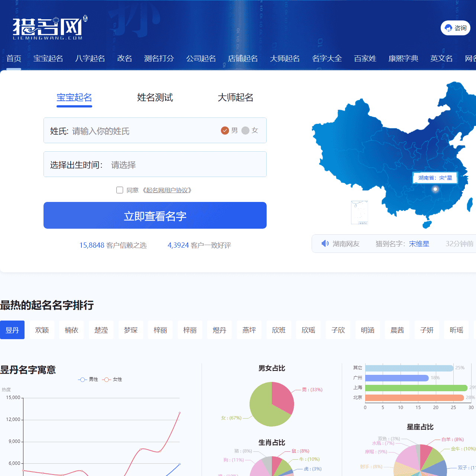Click the small mascot icon atop the logo
Image resolution: width=476 pixels, height=476 pixels.
point(85,18)
